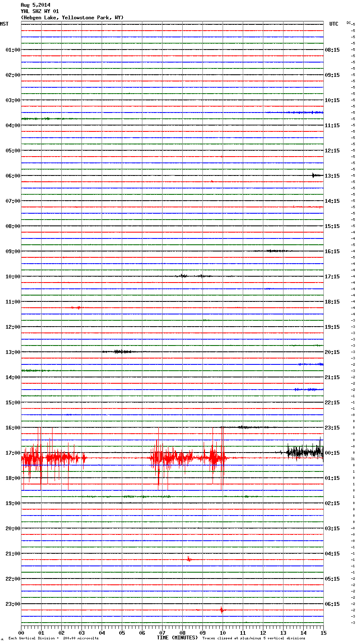Screen dimensions: 357x644
Task: Click the "MST" column header
Action: point(4,24)
